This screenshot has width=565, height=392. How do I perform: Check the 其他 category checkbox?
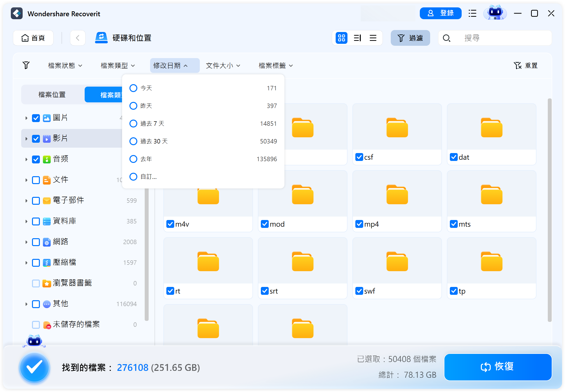click(x=36, y=304)
